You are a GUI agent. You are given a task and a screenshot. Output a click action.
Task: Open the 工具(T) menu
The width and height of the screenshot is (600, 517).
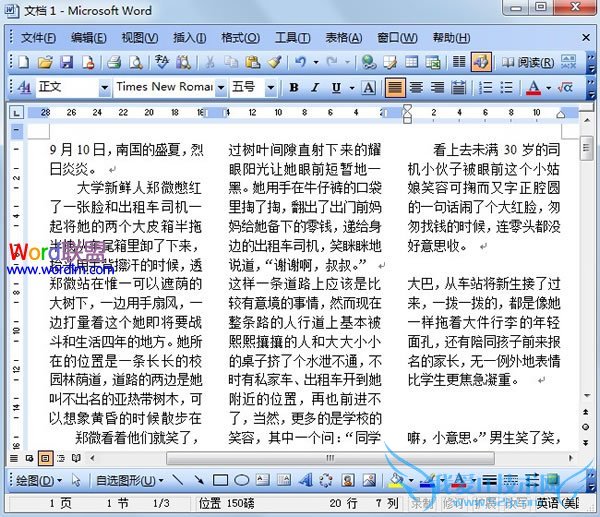click(292, 38)
